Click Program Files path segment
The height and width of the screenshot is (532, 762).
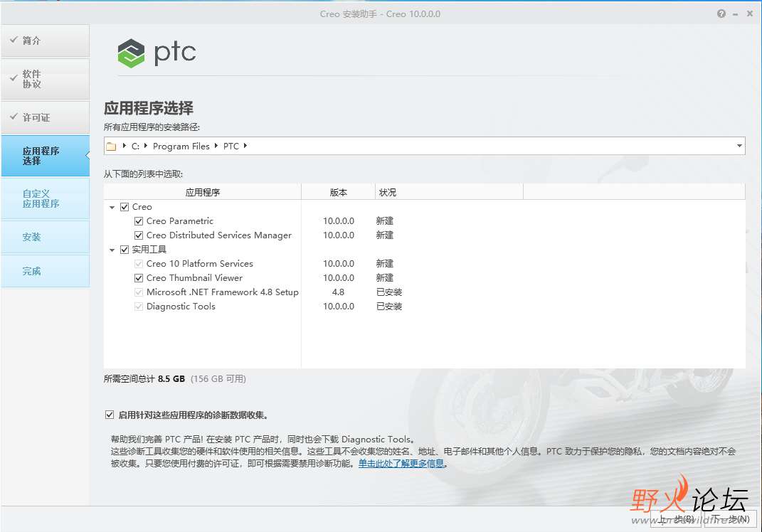pos(181,147)
